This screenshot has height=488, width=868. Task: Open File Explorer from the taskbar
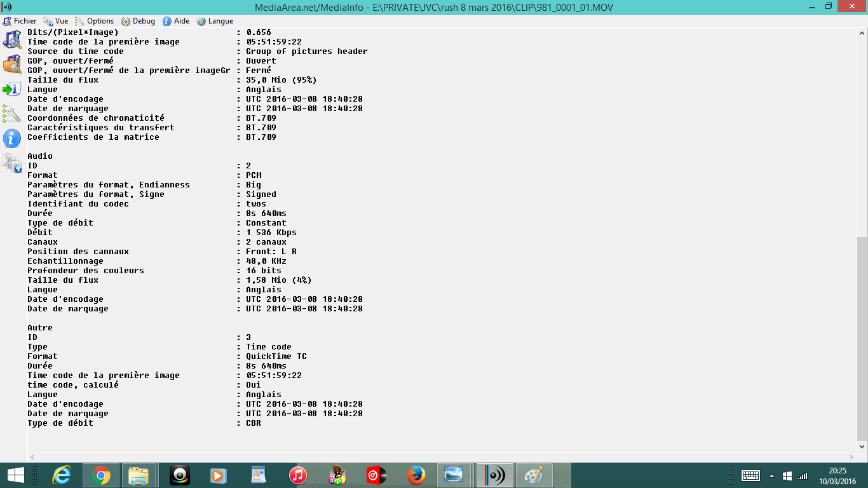139,475
